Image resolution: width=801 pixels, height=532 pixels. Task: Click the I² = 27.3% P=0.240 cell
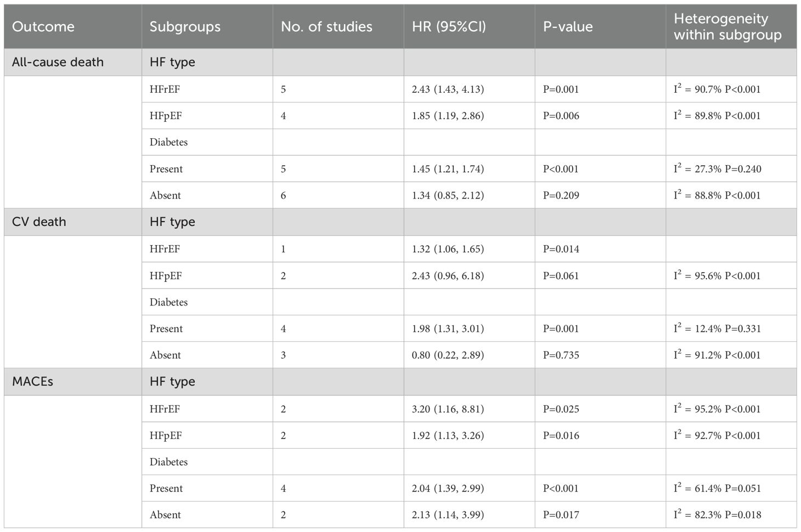tap(717, 168)
